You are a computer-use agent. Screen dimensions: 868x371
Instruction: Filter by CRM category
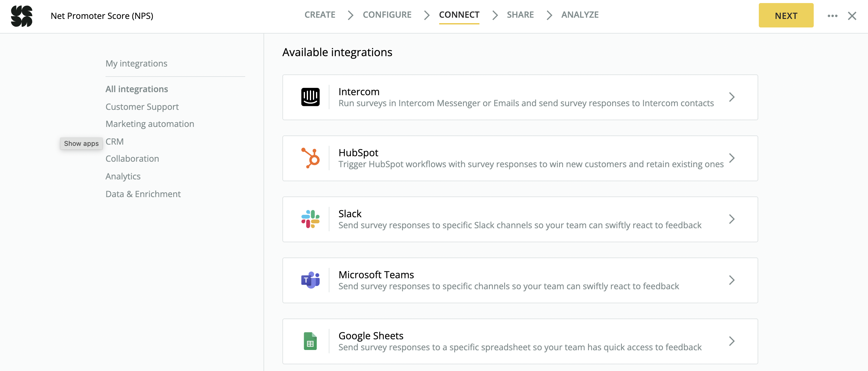[x=115, y=142]
